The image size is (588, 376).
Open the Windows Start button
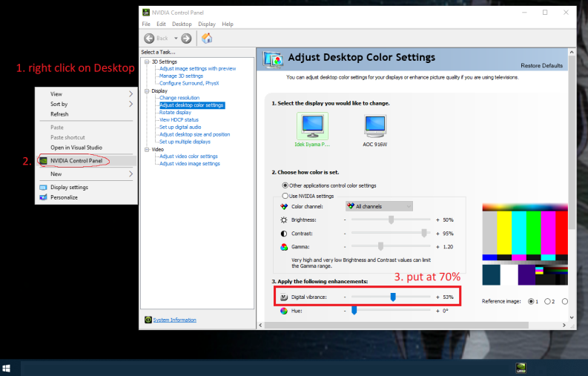click(x=6, y=368)
